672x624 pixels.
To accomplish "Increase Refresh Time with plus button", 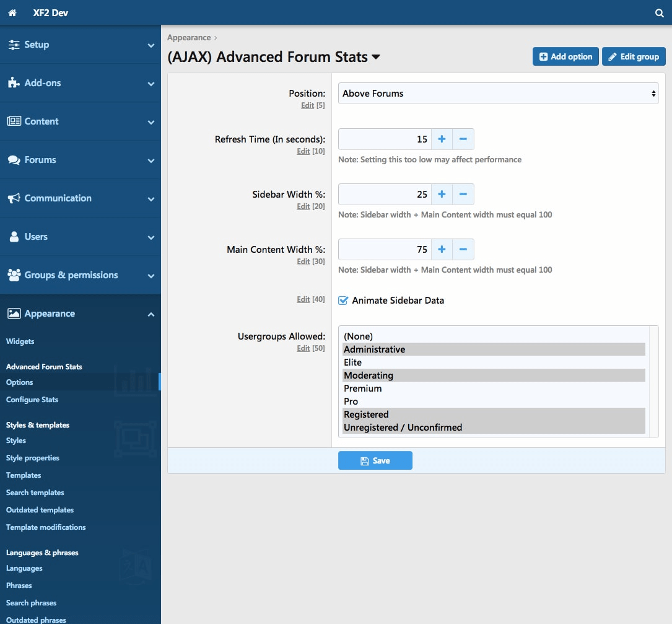I will 442,139.
